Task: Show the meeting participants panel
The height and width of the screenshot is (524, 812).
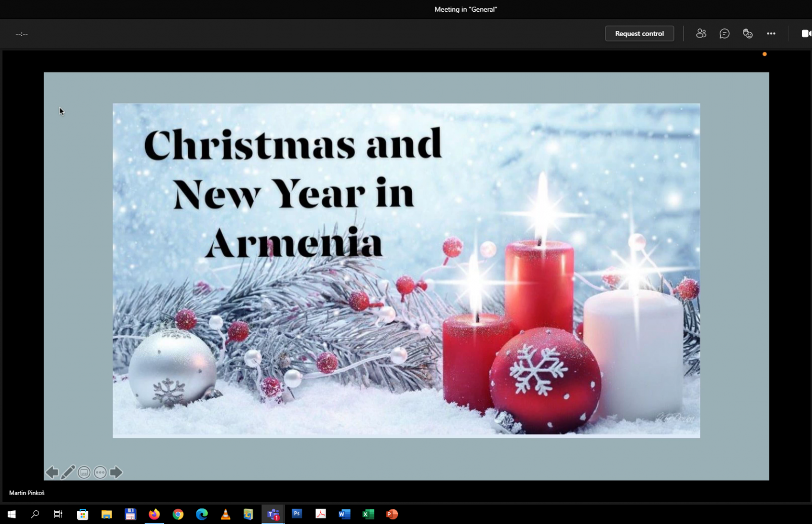Action: [x=701, y=33]
